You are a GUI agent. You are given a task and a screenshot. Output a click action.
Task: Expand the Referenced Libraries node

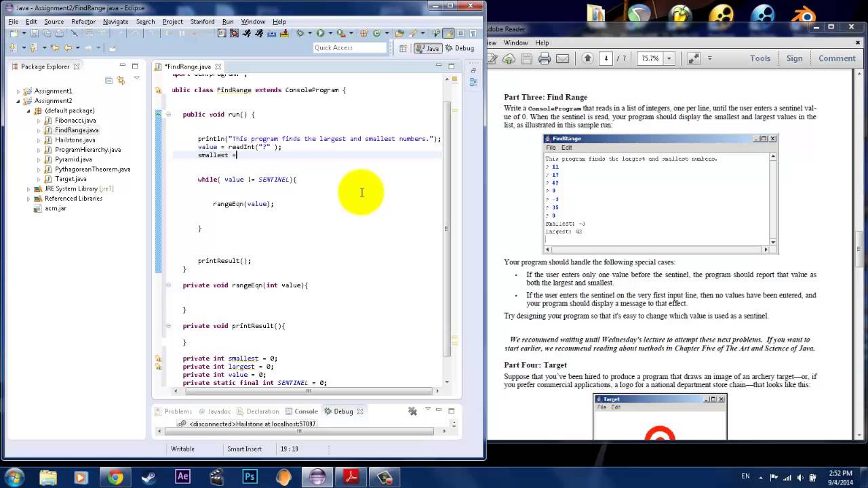[x=28, y=199]
